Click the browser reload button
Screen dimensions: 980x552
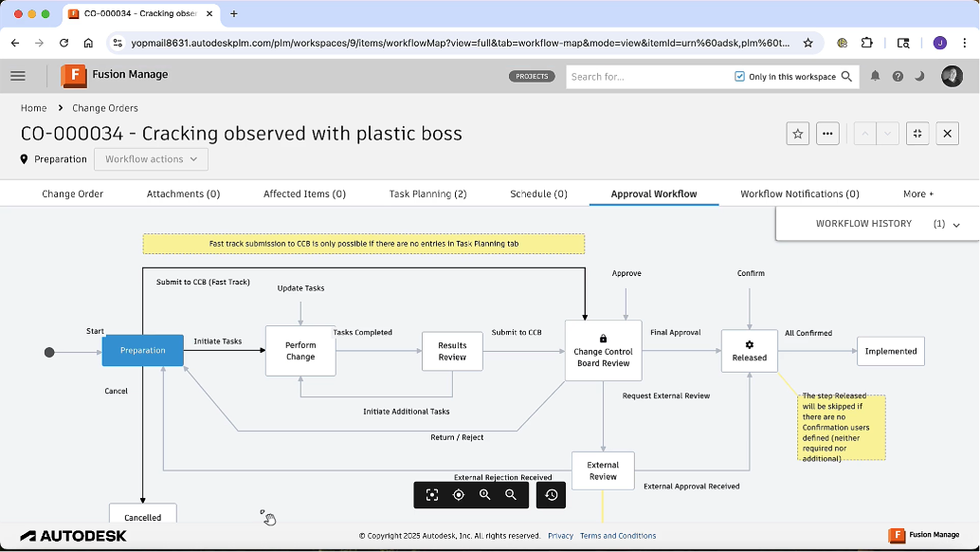[64, 43]
